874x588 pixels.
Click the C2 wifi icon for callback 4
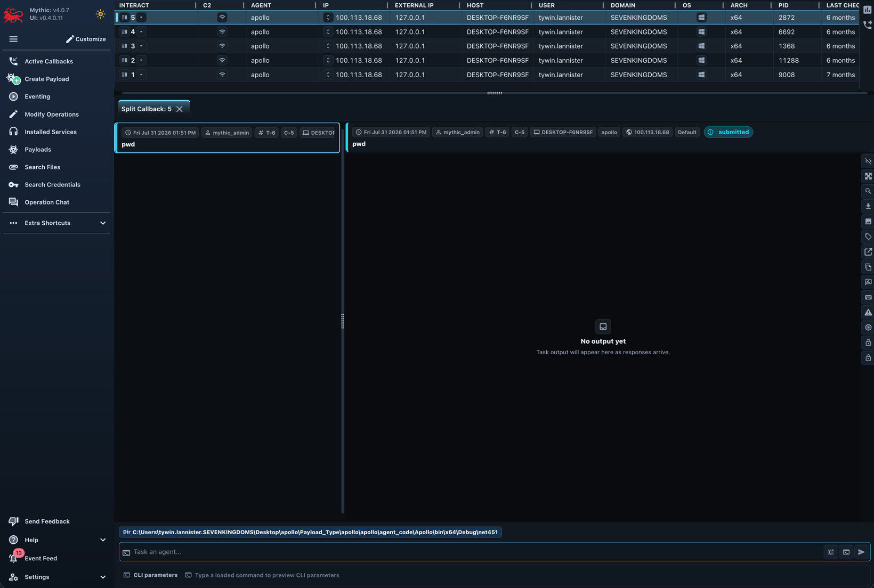[x=222, y=32]
